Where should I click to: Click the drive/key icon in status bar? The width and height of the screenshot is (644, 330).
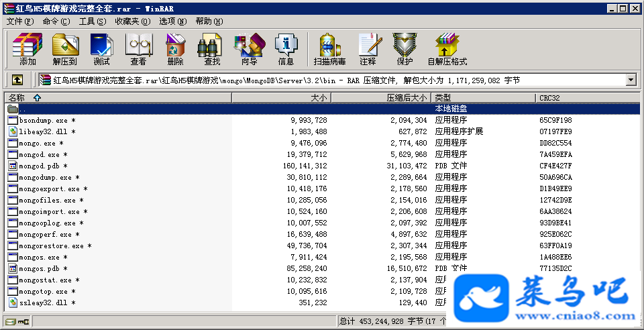coord(17,321)
